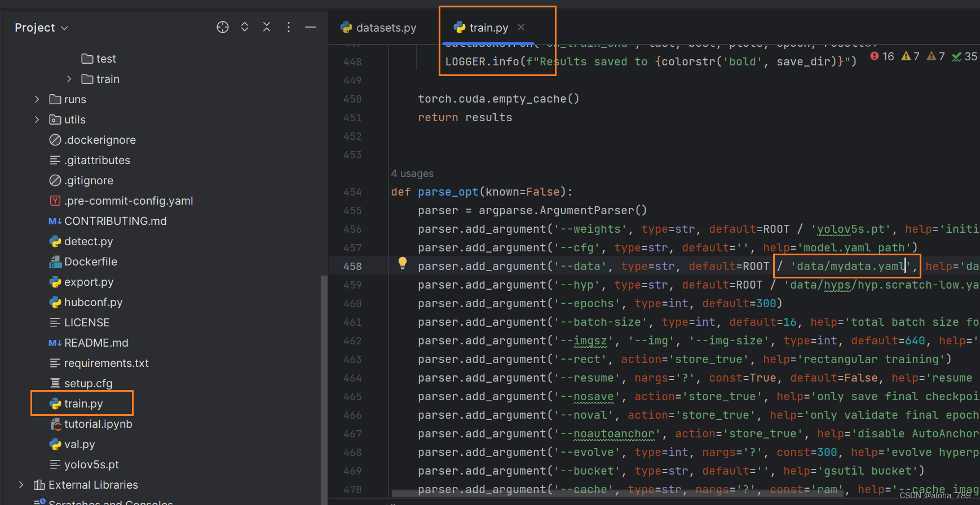The height and width of the screenshot is (505, 980).
Task: Open CONTRIBUTING.md file
Action: click(x=108, y=221)
